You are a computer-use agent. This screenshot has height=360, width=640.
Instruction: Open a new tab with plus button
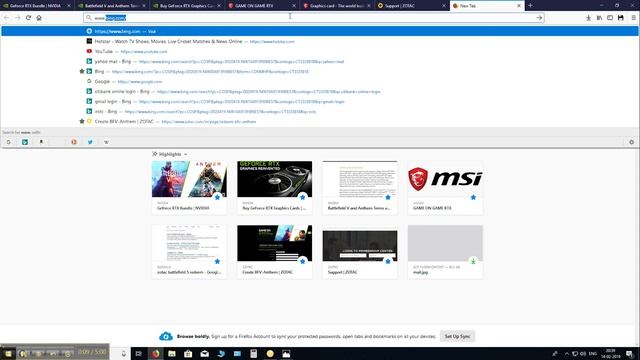pos(530,6)
